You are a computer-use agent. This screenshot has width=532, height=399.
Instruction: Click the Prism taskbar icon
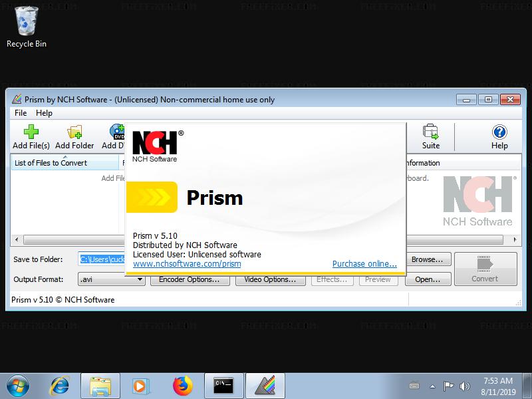[265, 386]
